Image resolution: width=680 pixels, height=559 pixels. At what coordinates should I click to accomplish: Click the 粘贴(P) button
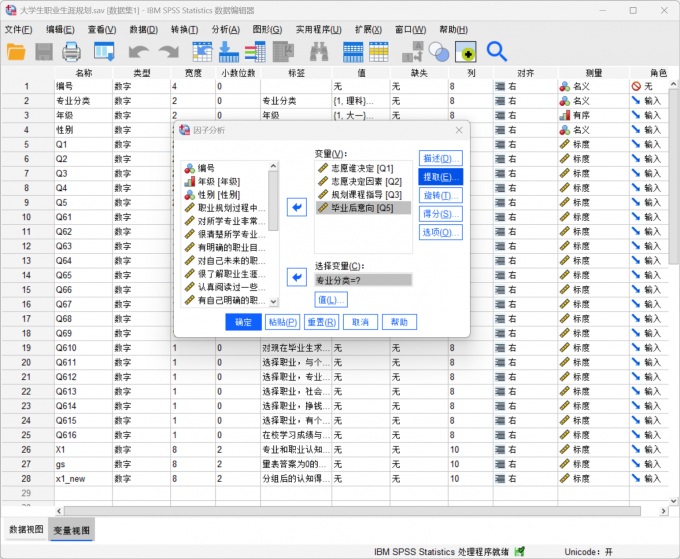click(282, 322)
